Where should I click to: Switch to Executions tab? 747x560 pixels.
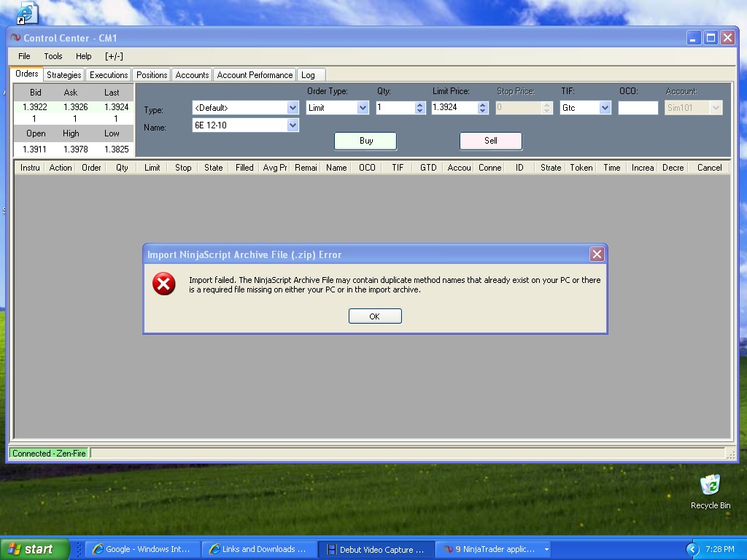[109, 75]
